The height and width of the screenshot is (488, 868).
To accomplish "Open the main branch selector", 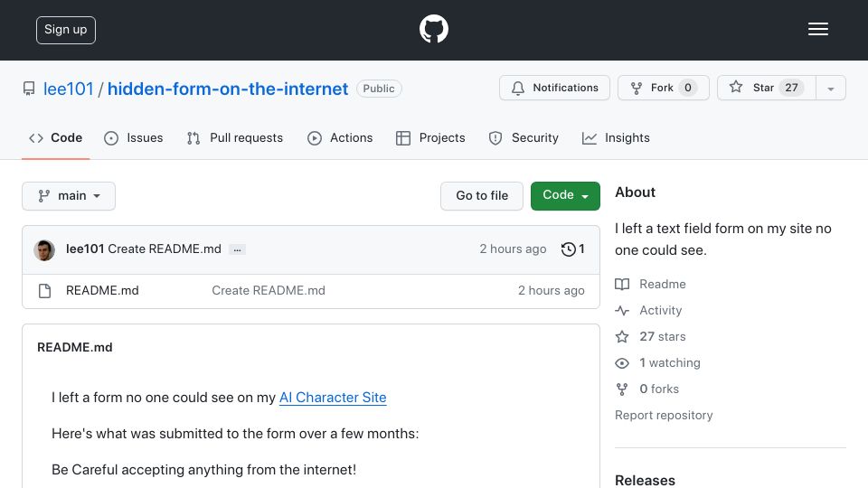I will click(69, 196).
